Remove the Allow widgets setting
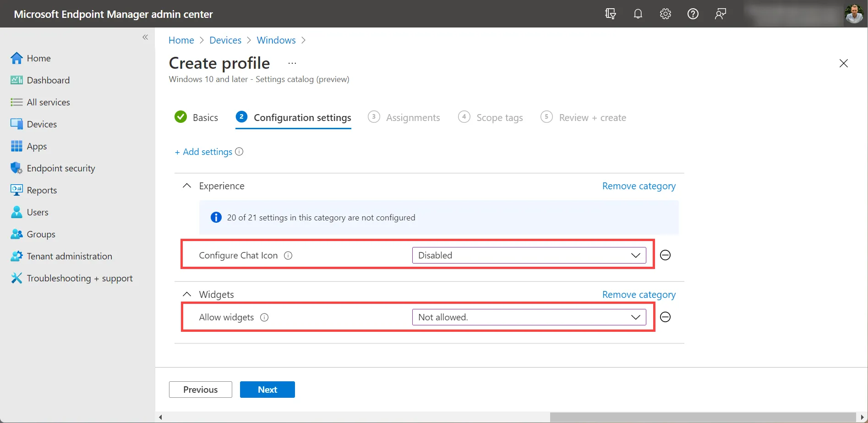 pos(665,317)
